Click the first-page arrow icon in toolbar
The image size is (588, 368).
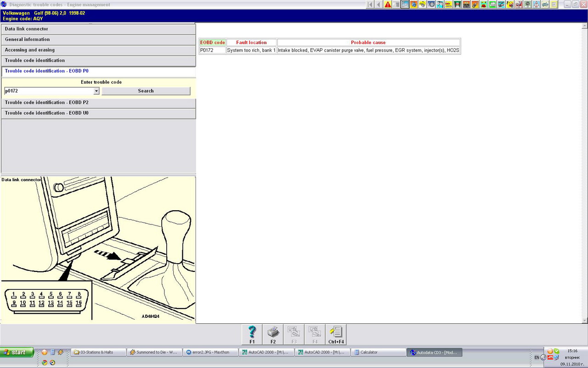pyautogui.click(x=370, y=5)
